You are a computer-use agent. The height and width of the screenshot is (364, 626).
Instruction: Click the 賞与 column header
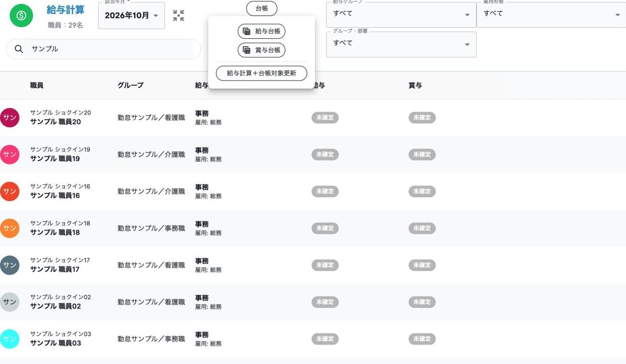pos(415,85)
